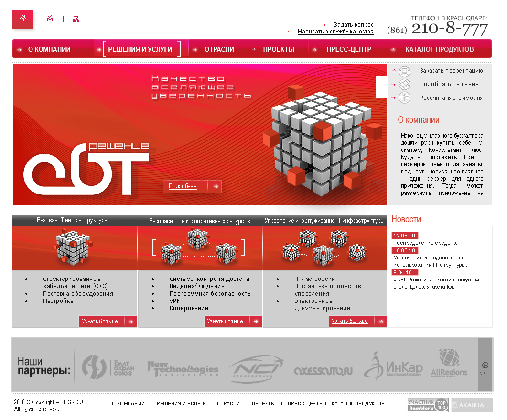Click the Rambler's Top 100 badge
507x420 pixels.
coord(427,405)
